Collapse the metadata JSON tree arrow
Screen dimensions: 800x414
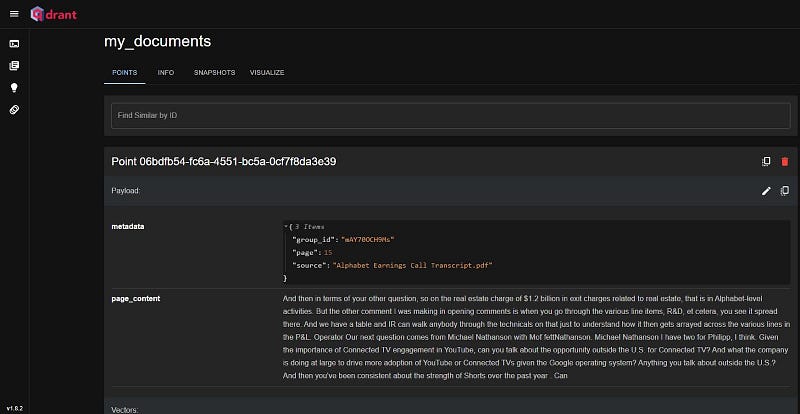pos(288,227)
